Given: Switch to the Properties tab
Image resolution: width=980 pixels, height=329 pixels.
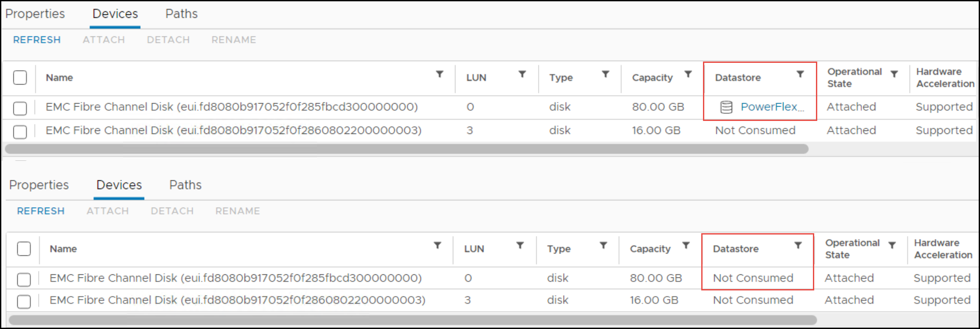Looking at the screenshot, I should [35, 13].
